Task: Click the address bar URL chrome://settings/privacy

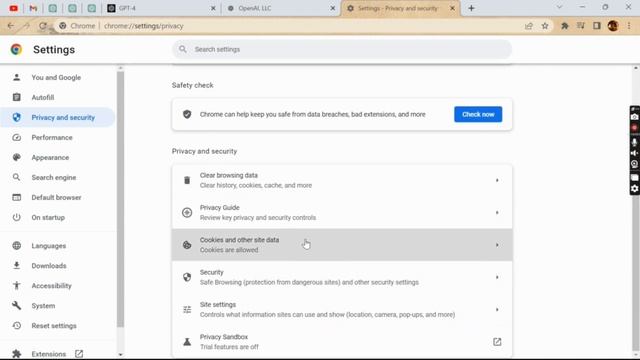Action: point(144,26)
